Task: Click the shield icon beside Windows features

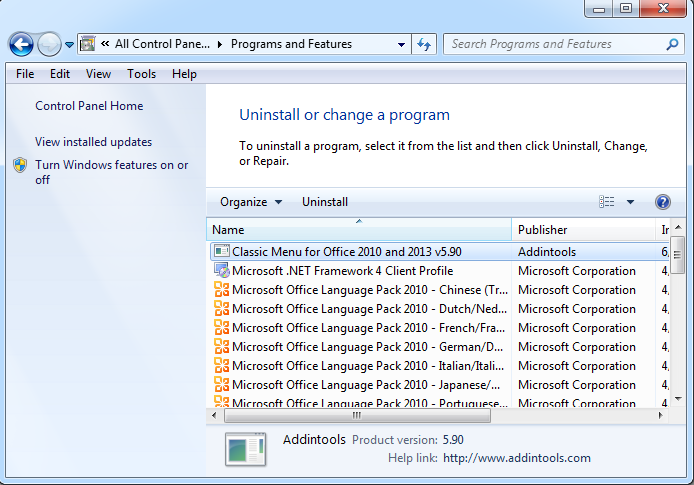Action: click(x=20, y=165)
